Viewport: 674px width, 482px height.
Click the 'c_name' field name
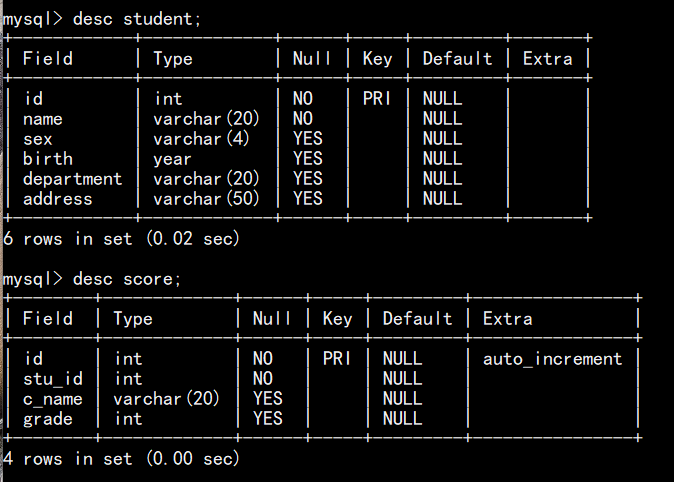click(52, 399)
